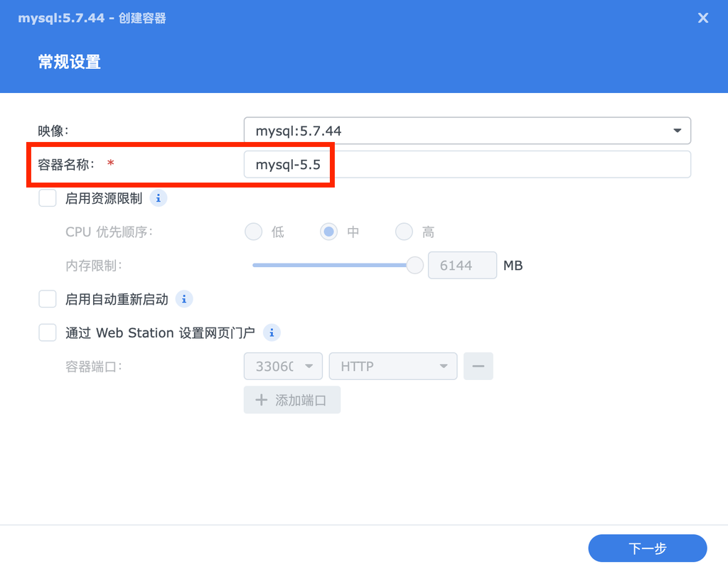The image size is (728, 569).
Task: Click the 下一步 button to proceed
Action: point(647,548)
